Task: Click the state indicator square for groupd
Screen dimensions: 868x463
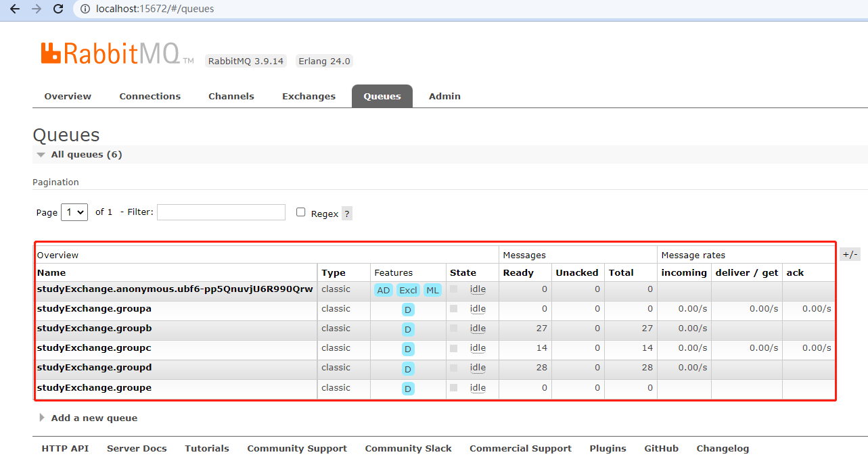Action: pyautogui.click(x=454, y=368)
